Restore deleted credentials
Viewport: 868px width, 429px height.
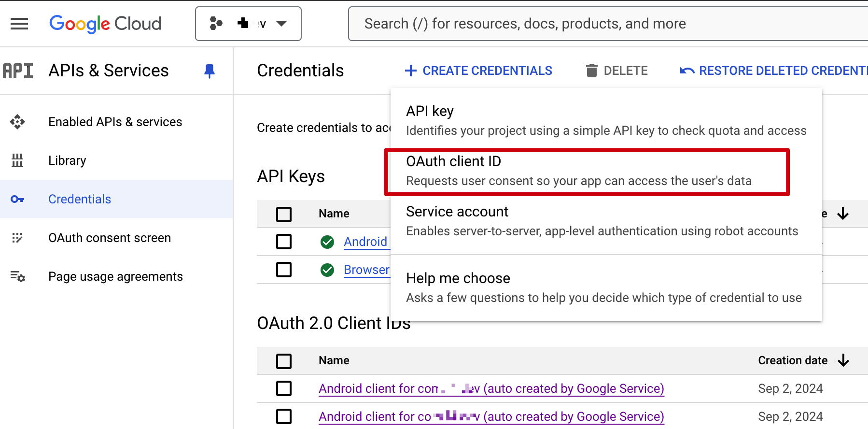pos(773,71)
